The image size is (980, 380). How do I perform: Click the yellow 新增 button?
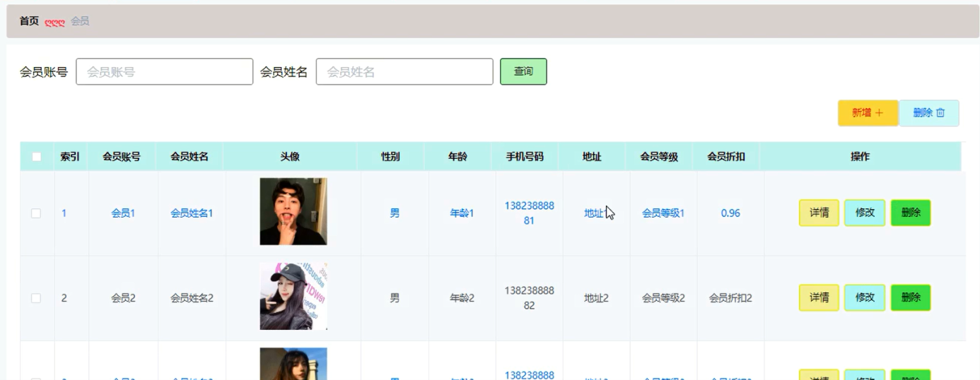coord(868,113)
